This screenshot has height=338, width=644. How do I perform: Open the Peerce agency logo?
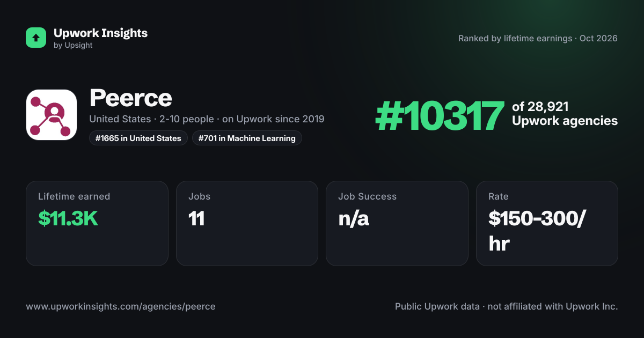click(x=52, y=115)
